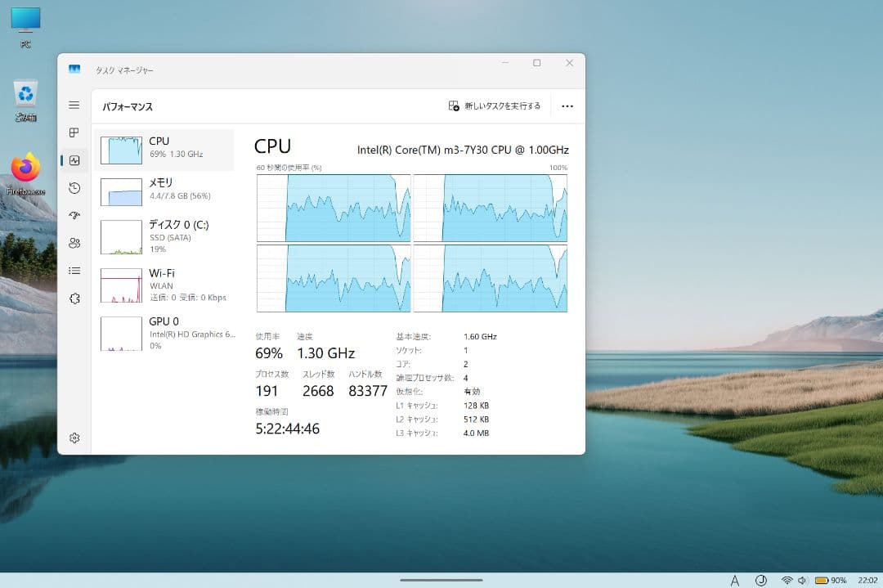Screen dimensions: 883x588
Task: Click 新しいタスクを実行する button
Action: pyautogui.click(x=495, y=106)
